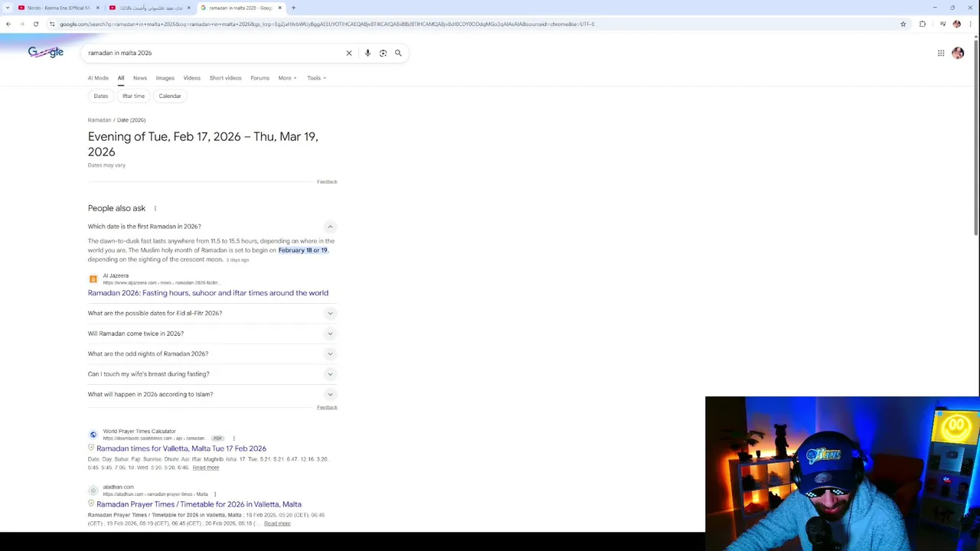Open Ramadan times for Valletta, Malta result
Viewport: 980px width, 551px height.
(181, 448)
